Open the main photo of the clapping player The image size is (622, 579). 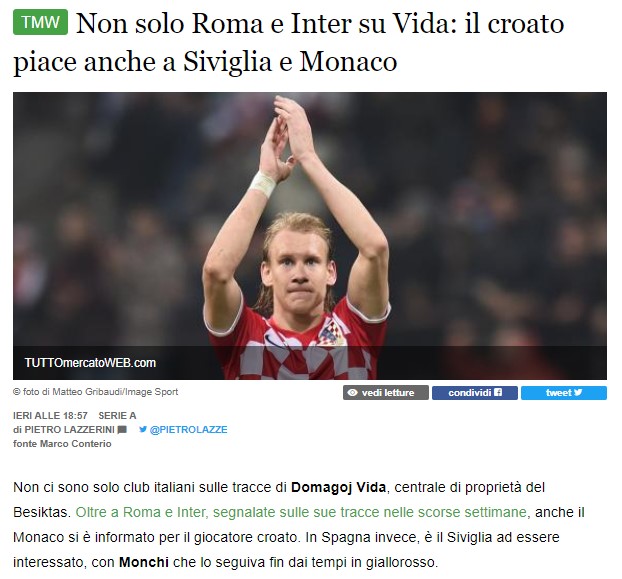point(310,236)
